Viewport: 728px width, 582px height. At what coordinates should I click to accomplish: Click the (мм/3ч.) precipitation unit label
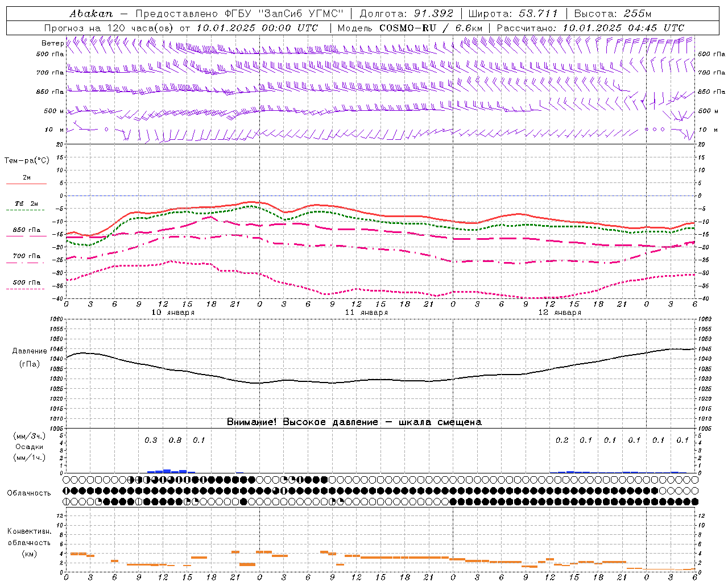(x=30, y=436)
